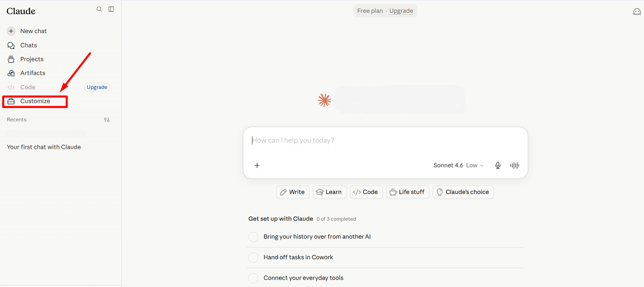
Task: Open the Sonnet 4.6 model selector
Action: (459, 165)
